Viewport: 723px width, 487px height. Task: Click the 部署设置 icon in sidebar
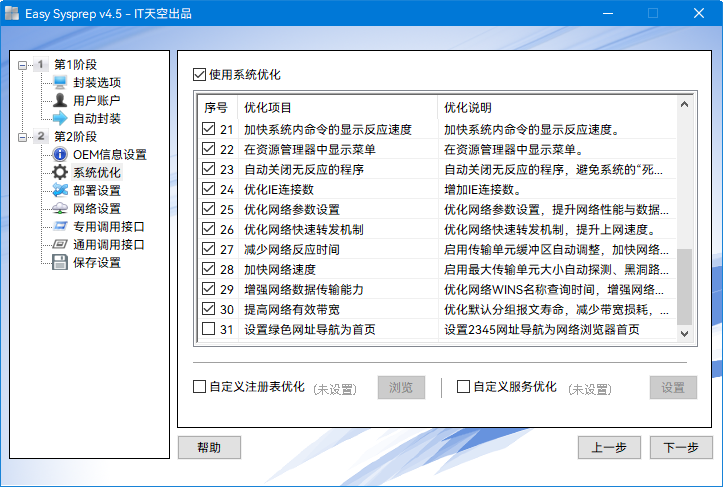pos(60,190)
